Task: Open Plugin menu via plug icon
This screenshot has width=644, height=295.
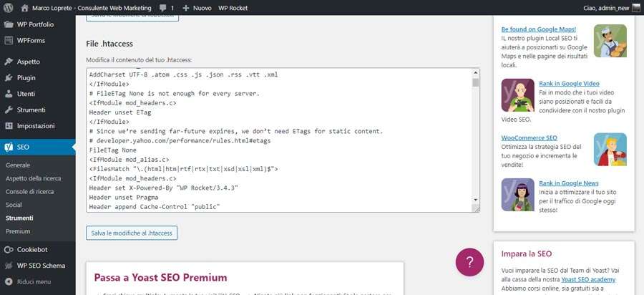Action: pos(9,77)
